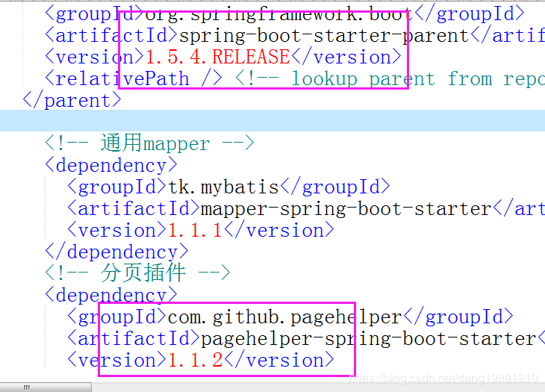
Task: Click the pagehelper-spring-boot-starter artifactId value
Action: [368, 339]
